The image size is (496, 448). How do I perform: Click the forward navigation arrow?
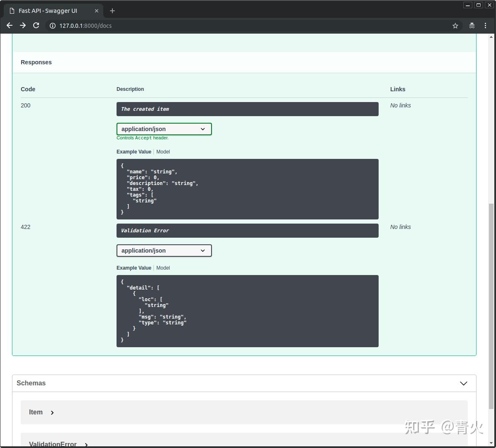23,25
